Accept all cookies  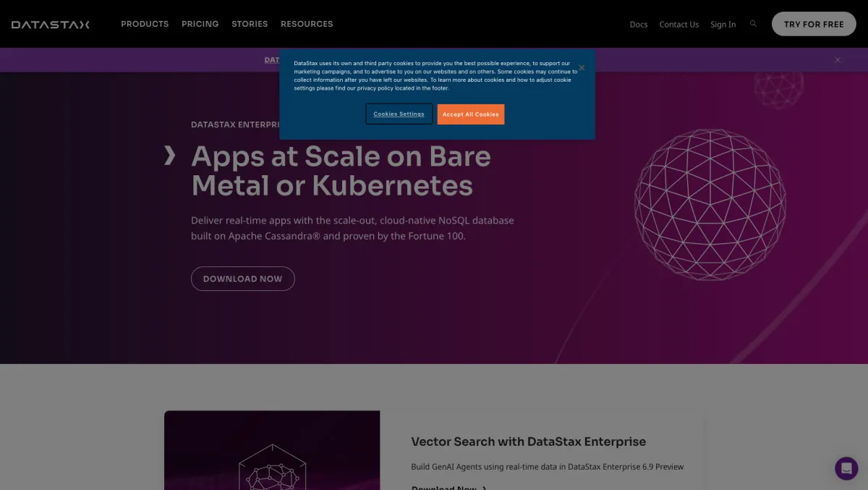tap(471, 114)
